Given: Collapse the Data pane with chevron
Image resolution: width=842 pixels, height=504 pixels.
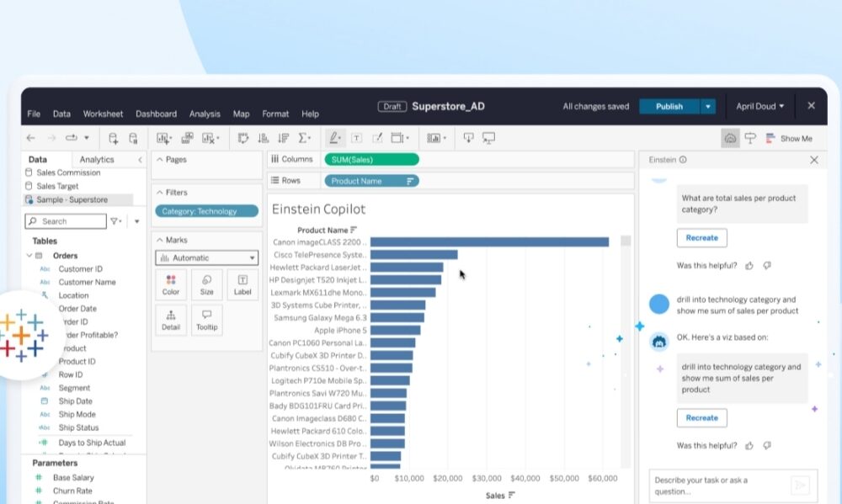Looking at the screenshot, I should pos(140,160).
